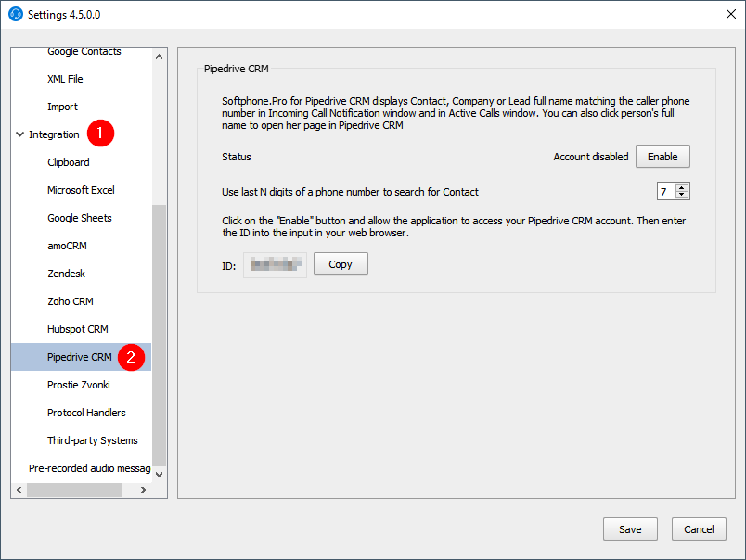Click the sidebar's down scroll arrow

pyautogui.click(x=158, y=473)
